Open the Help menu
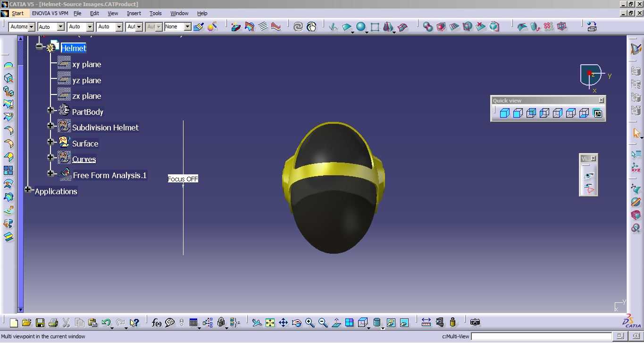Screen dimensions: 644x343 202,13
